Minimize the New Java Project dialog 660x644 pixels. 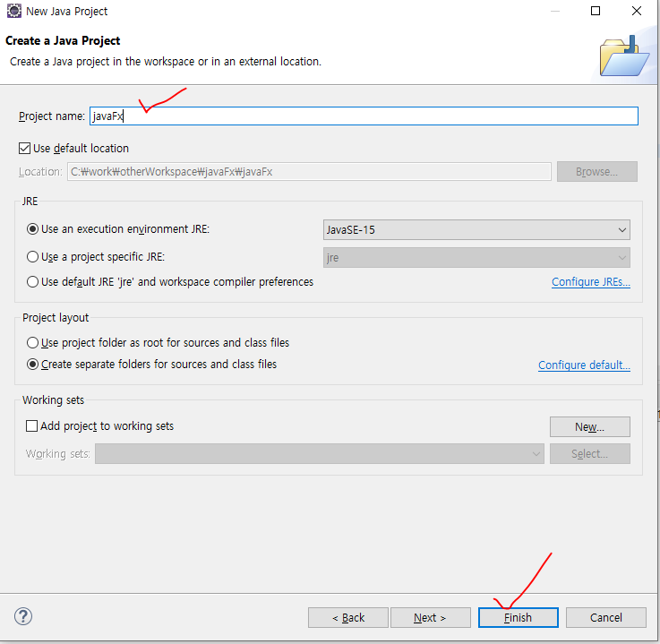555,11
